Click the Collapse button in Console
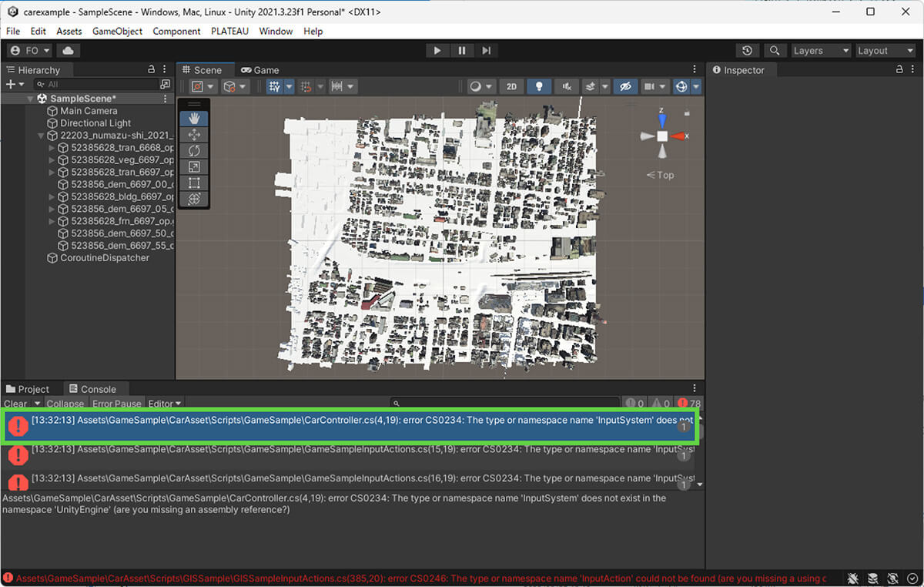Viewport: 924px width, 587px height. [x=65, y=404]
